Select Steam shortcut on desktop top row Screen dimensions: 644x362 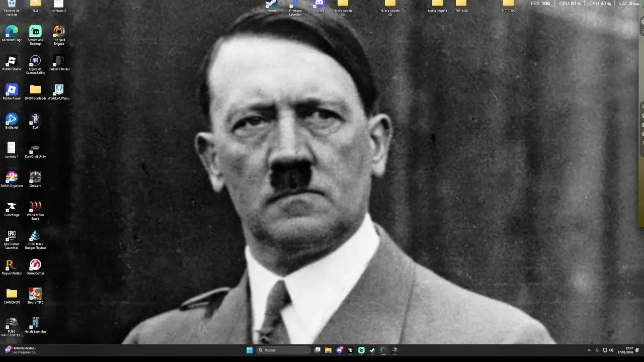[272, 6]
